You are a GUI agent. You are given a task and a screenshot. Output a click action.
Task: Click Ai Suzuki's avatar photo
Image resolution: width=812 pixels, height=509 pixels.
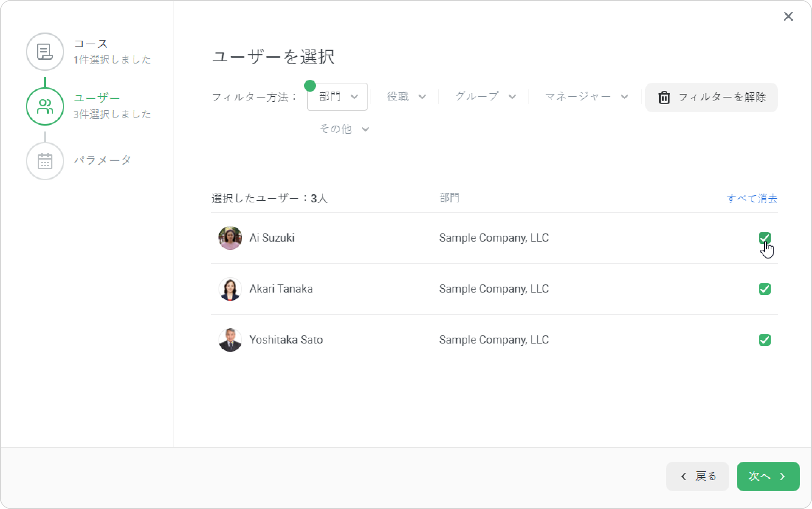230,238
